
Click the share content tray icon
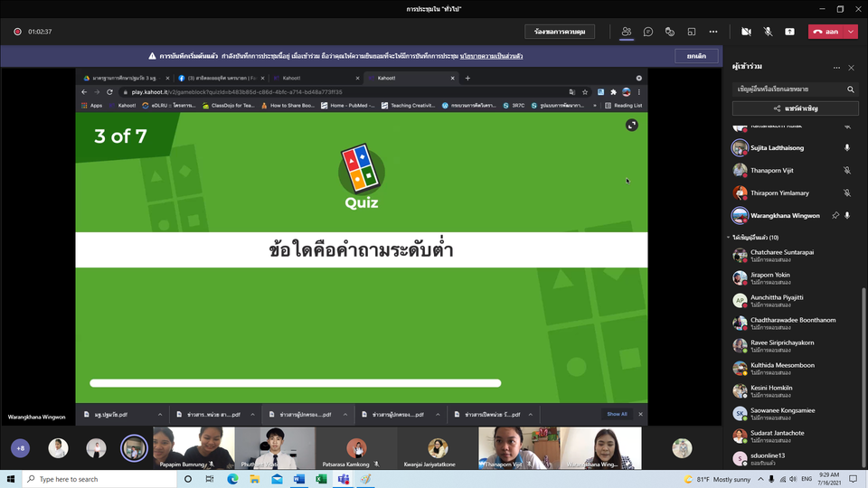click(789, 32)
